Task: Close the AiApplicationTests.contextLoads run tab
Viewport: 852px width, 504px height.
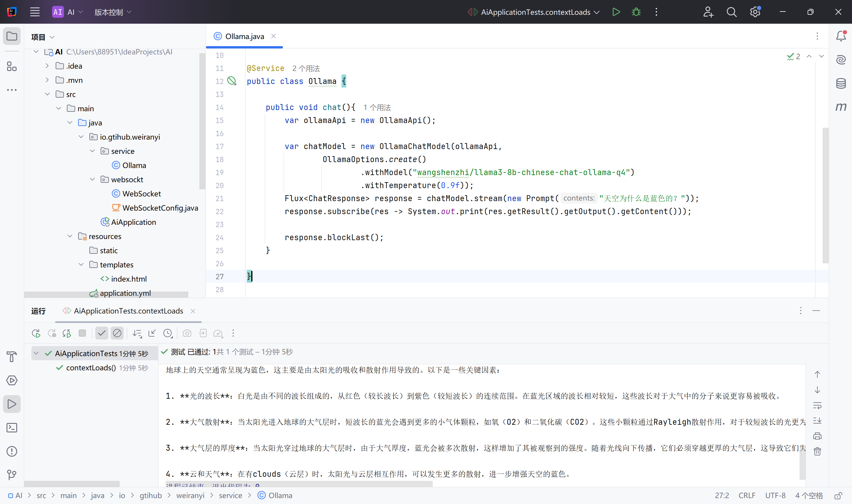Action: click(193, 311)
